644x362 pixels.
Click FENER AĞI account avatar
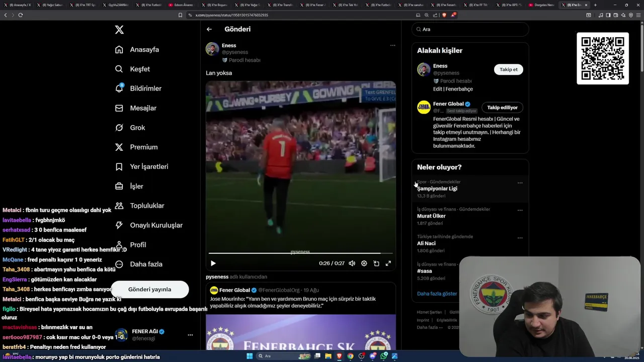(121, 335)
